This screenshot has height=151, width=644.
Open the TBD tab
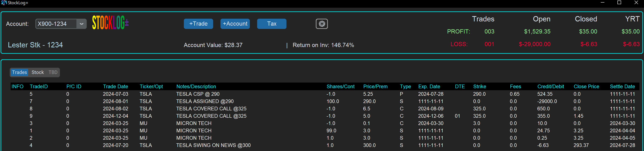pyautogui.click(x=53, y=72)
